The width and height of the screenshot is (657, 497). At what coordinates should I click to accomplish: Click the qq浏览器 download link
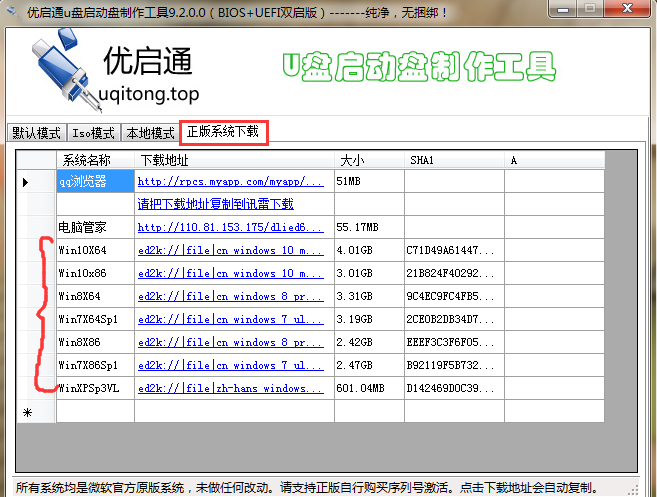pyautogui.click(x=230, y=182)
